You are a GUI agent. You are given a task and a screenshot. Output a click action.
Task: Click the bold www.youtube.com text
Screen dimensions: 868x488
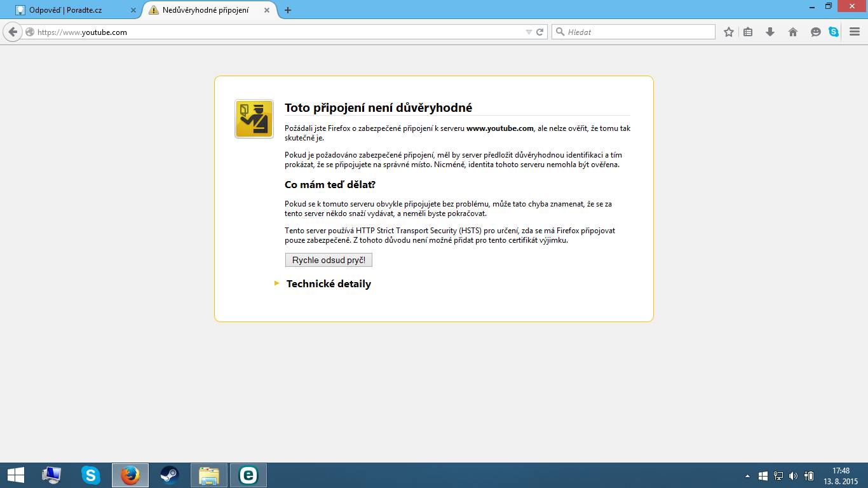click(500, 128)
